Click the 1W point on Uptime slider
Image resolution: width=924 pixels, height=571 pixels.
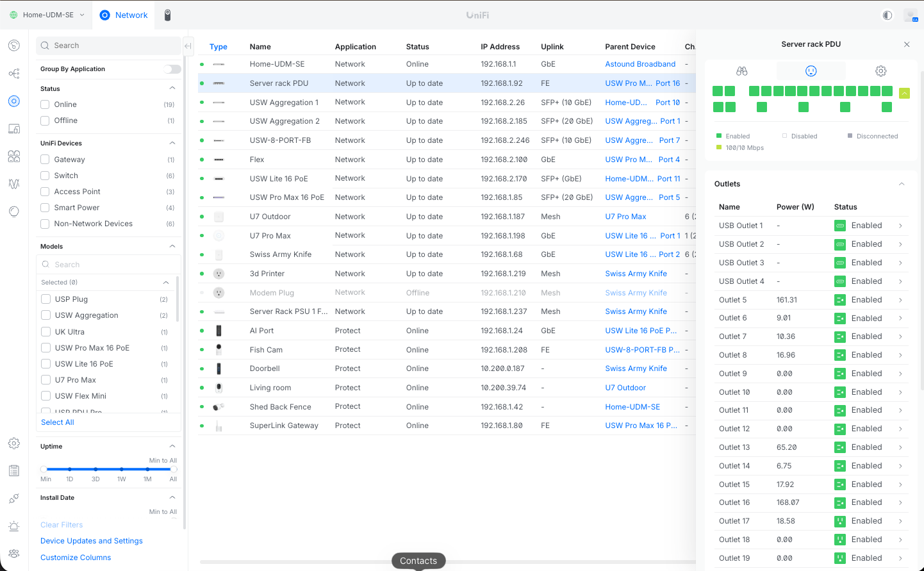tap(122, 469)
